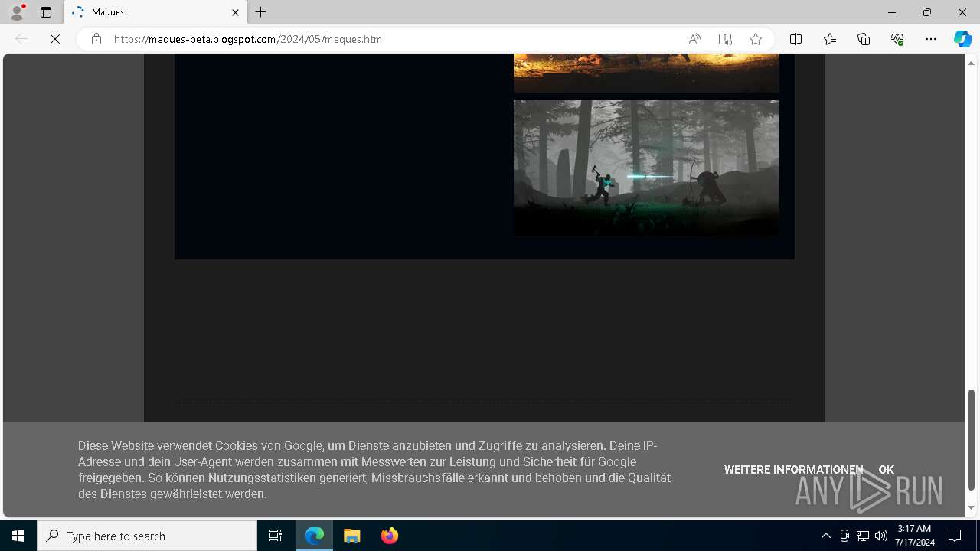980x551 pixels.
Task: Open Favorites list
Action: click(x=830, y=39)
